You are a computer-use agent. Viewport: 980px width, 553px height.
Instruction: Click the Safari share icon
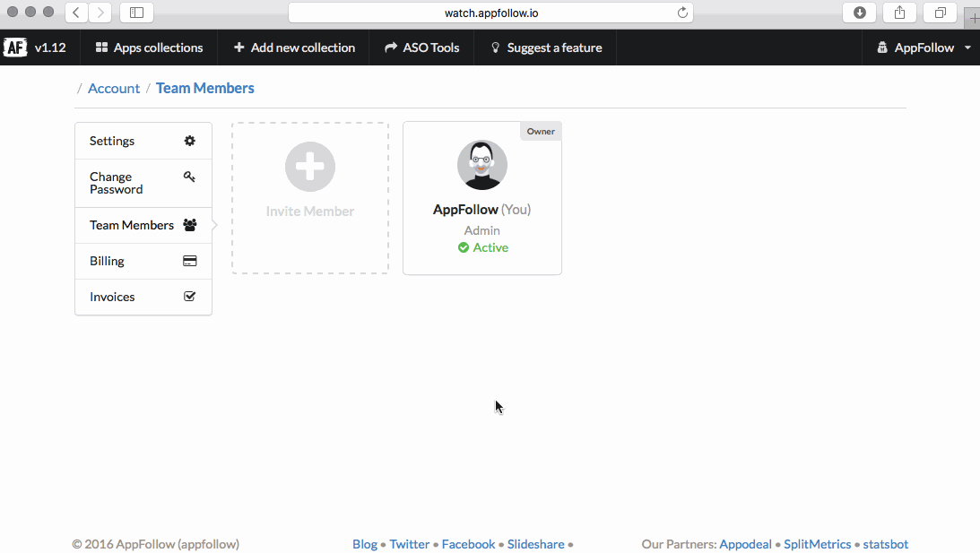899,13
